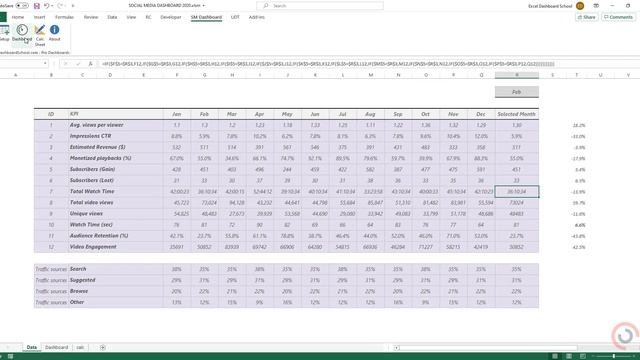Switch to Page Layout view in status bar
The width and height of the screenshot is (640, 360).
(569, 356)
